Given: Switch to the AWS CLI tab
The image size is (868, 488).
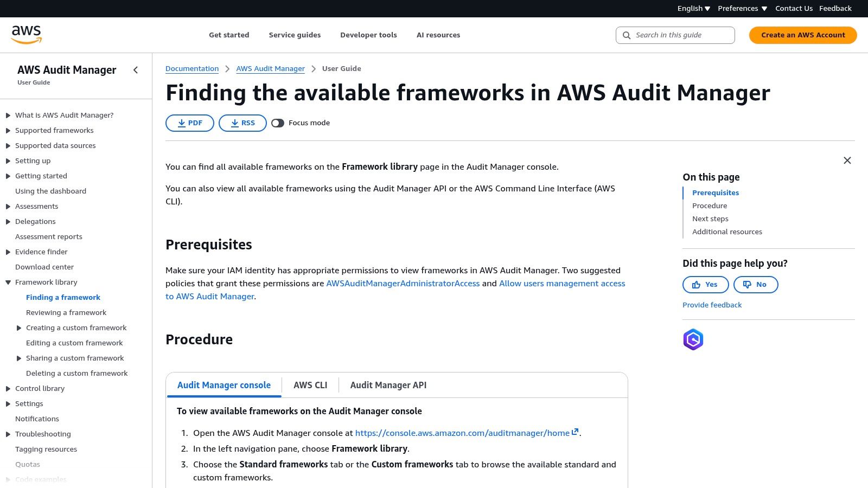Looking at the screenshot, I should 310,385.
